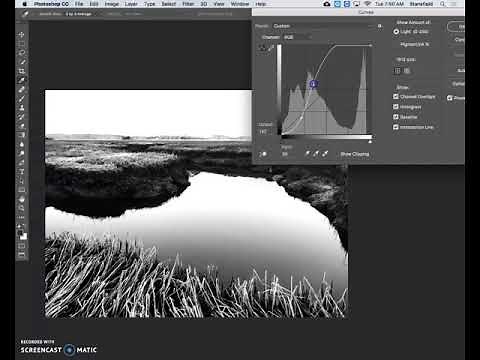The width and height of the screenshot is (480, 360).
Task: Select the Eyedropper tool in toolbar
Action: [22, 80]
